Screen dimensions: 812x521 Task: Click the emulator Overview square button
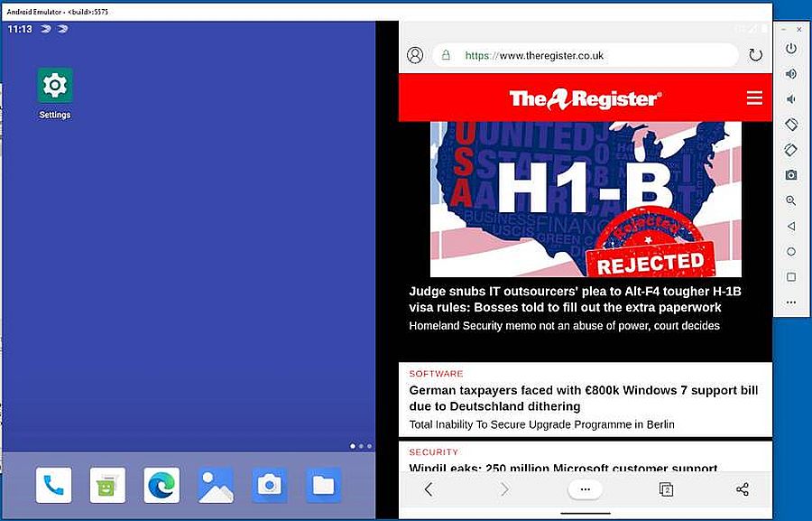tap(790, 277)
